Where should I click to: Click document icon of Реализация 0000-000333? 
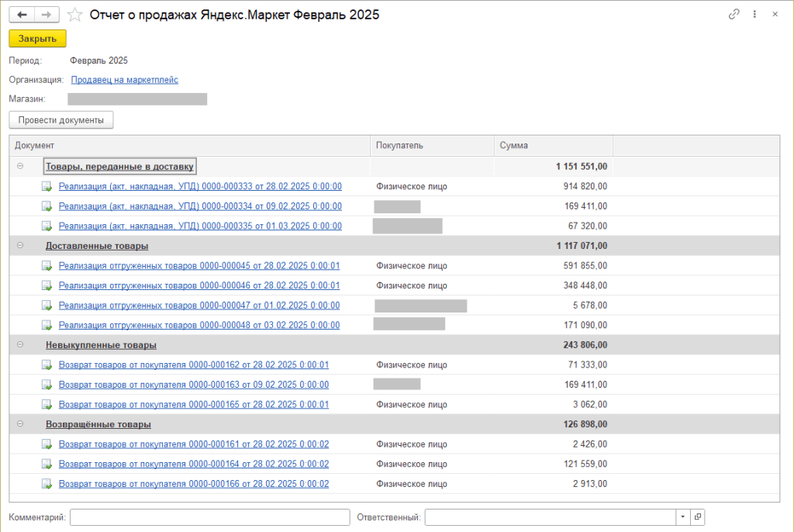[x=47, y=187]
